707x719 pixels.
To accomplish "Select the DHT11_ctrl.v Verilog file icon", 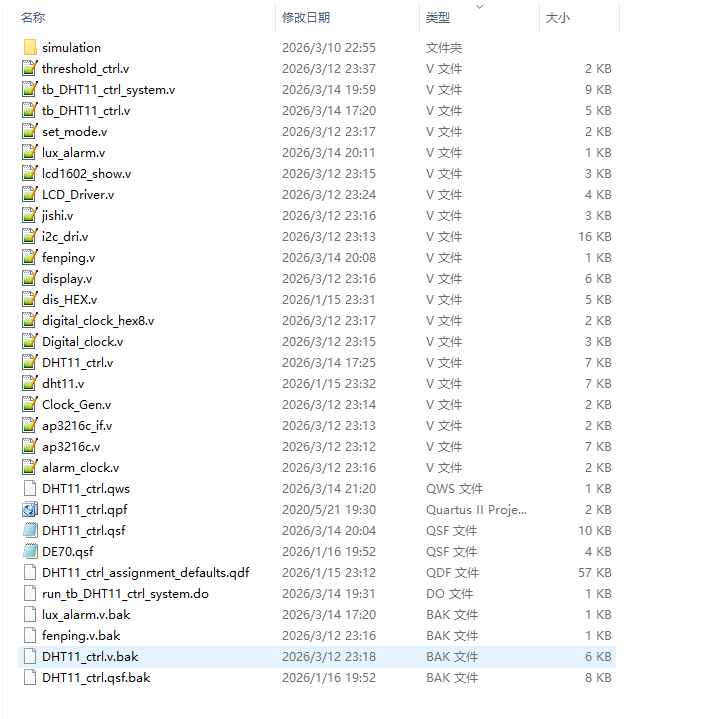I will (x=30, y=362).
